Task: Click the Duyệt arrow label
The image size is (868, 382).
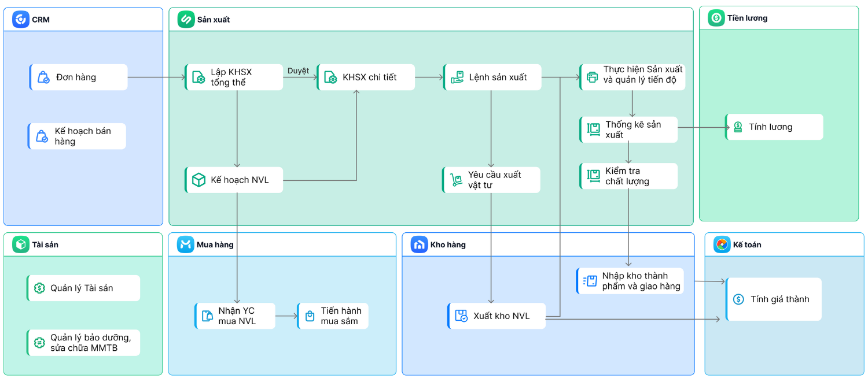Action: point(298,71)
